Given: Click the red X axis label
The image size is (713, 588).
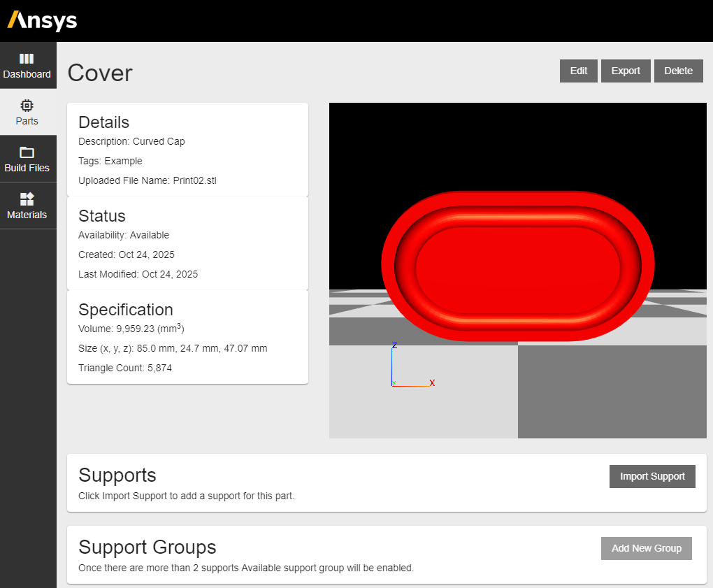Looking at the screenshot, I should 432,383.
